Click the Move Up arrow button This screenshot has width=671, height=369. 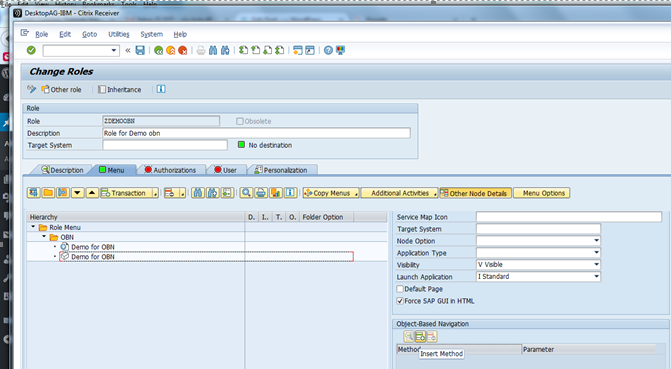pos(92,193)
